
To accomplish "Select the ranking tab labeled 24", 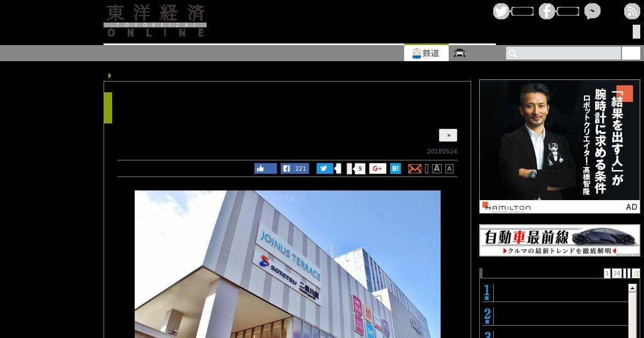I will coord(617,274).
